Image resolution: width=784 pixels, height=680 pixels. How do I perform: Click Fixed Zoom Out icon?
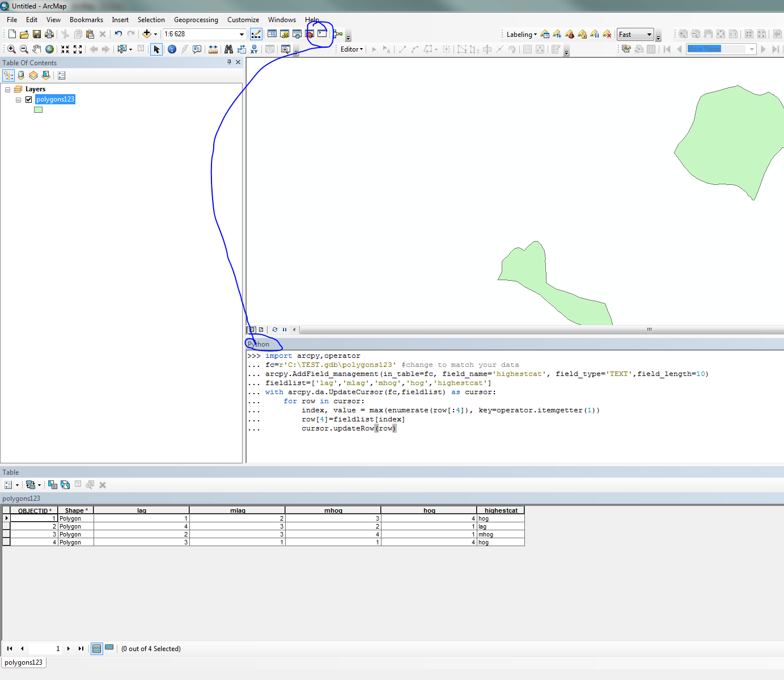[x=78, y=49]
